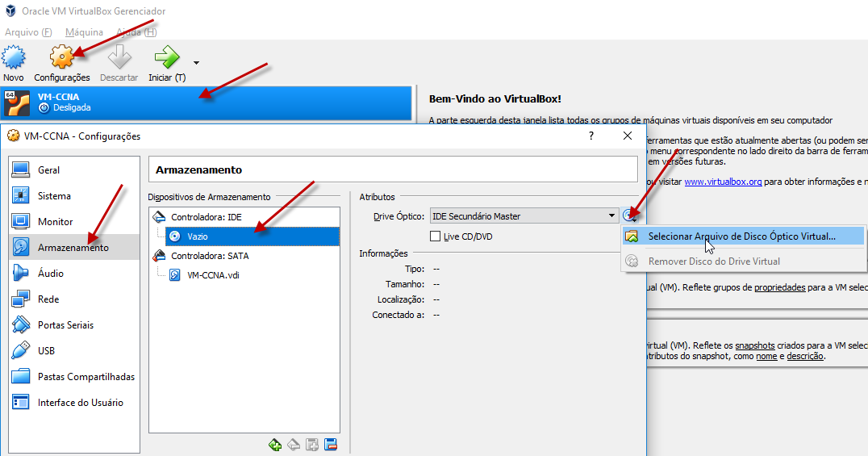This screenshot has height=456, width=868.
Task: Click the propriedades link in the welcome text
Action: [779, 287]
